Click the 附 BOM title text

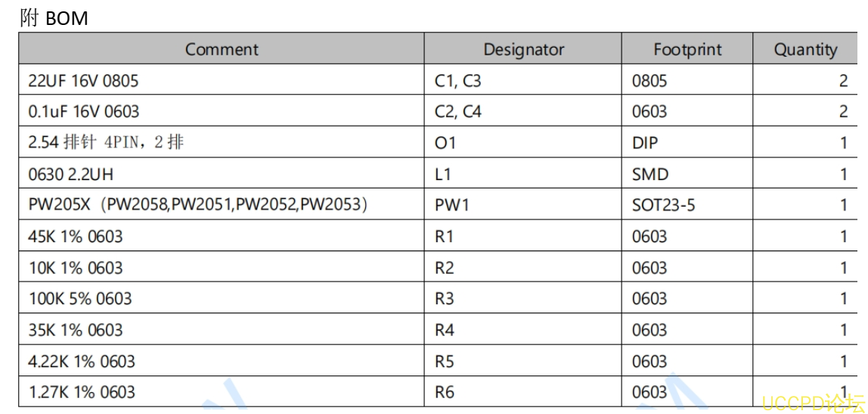[54, 18]
